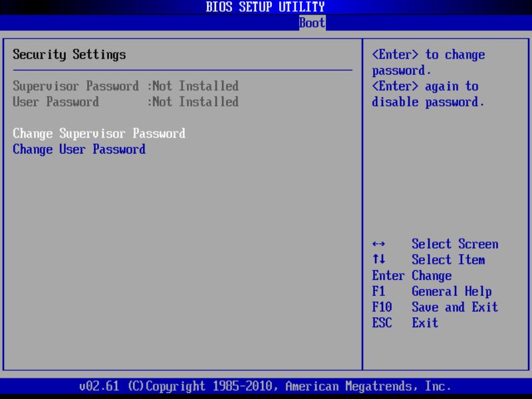
Task: Select Change User Password
Action: [x=79, y=149]
